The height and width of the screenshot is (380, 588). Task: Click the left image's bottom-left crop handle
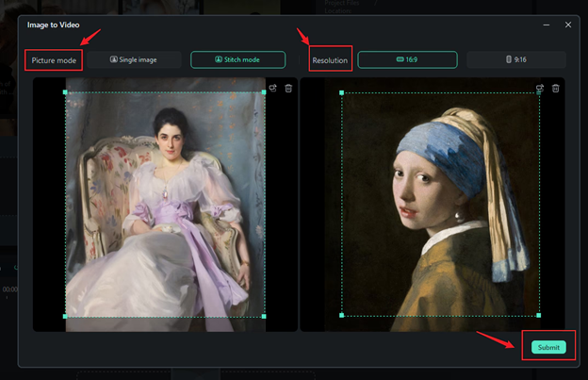tap(65, 316)
